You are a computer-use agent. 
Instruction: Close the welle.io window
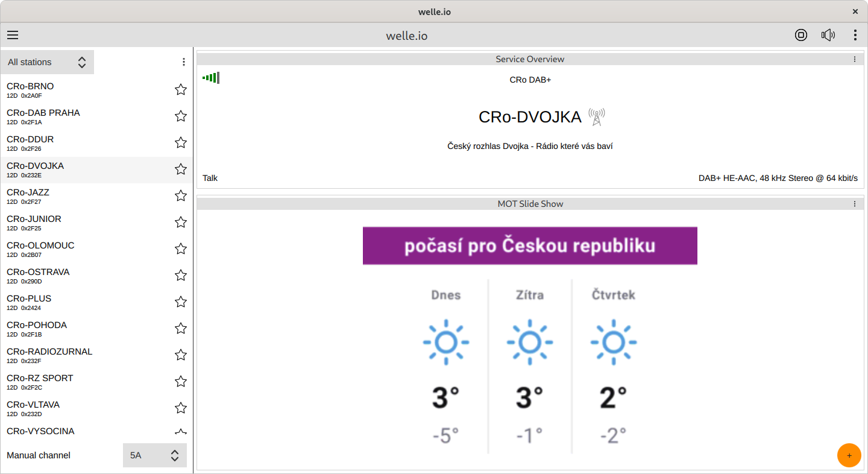(x=855, y=11)
